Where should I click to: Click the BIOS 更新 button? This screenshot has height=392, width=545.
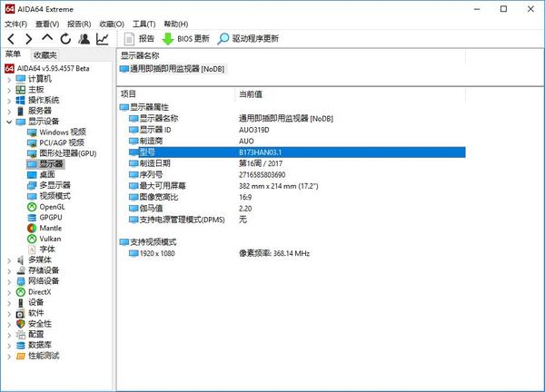(186, 38)
